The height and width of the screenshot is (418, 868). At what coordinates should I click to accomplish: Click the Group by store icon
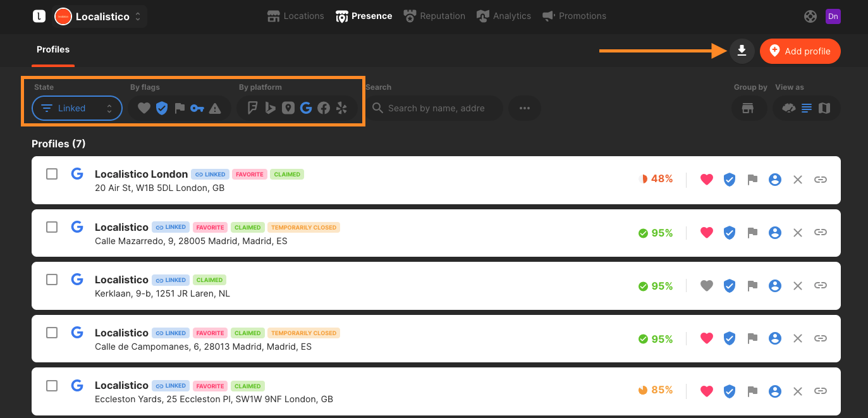[x=748, y=108]
